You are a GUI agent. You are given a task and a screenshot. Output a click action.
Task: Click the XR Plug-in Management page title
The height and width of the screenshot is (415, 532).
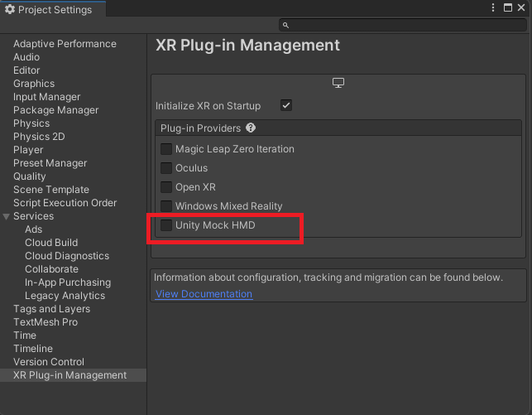(247, 46)
